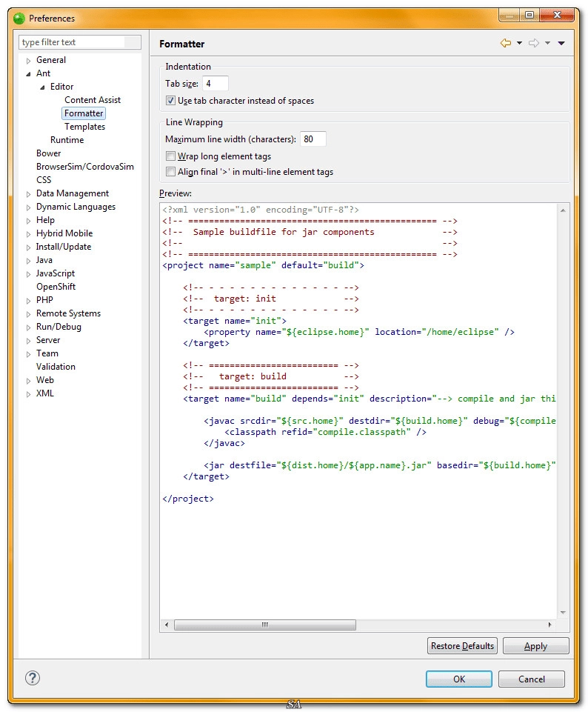
Task: Toggle Use tab character instead of spaces
Action: click(170, 100)
